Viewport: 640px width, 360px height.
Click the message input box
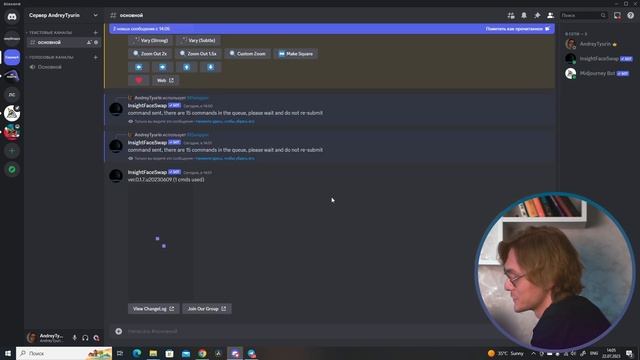click(302, 331)
